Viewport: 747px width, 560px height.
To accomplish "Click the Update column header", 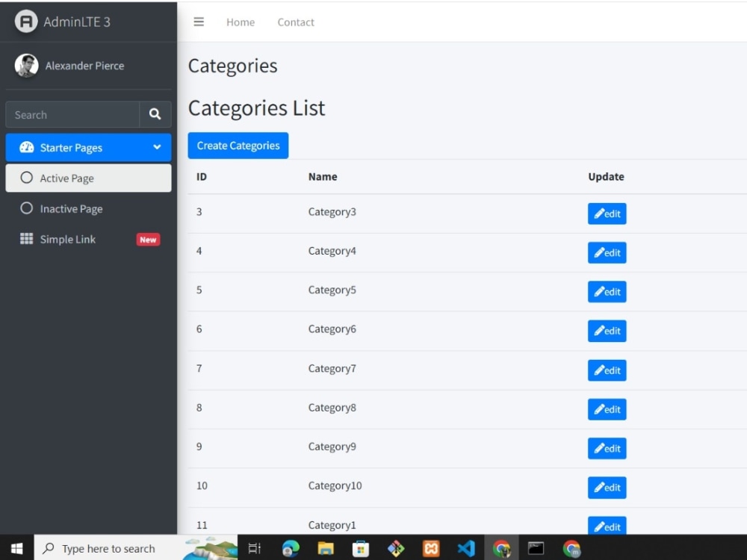I will [x=606, y=177].
